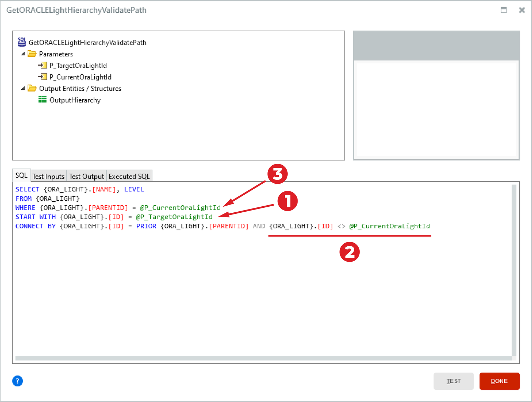
Task: Switch to the Test Output tab
Action: (86, 175)
